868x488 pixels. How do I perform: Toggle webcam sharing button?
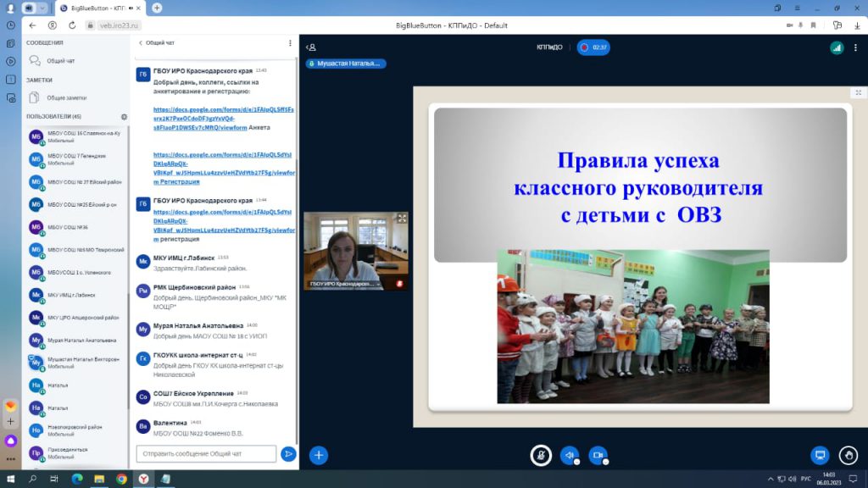pos(598,455)
